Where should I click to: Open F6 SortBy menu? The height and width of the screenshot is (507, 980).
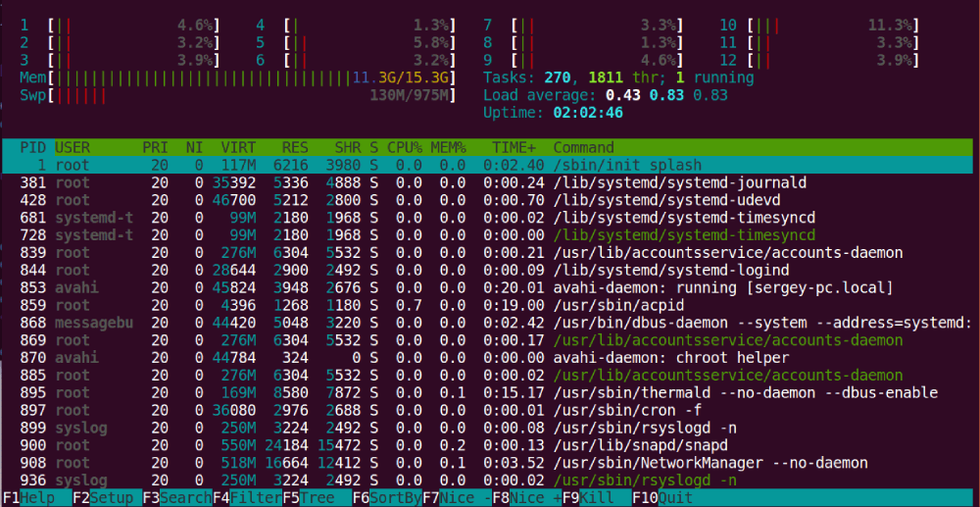point(387,498)
